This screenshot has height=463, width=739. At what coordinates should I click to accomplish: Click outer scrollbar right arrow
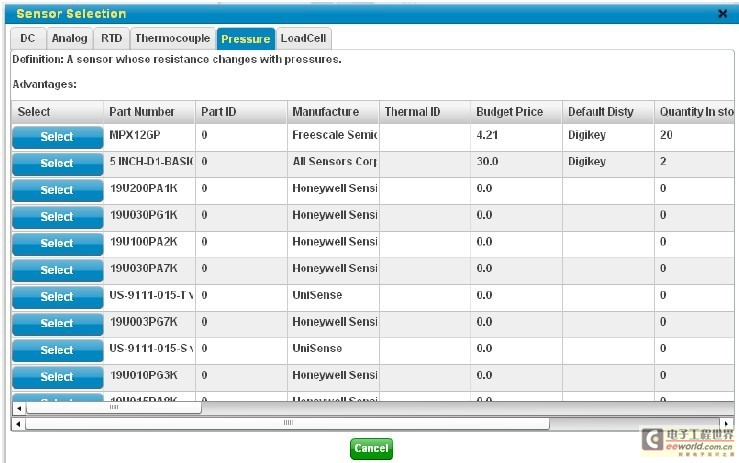tap(726, 423)
